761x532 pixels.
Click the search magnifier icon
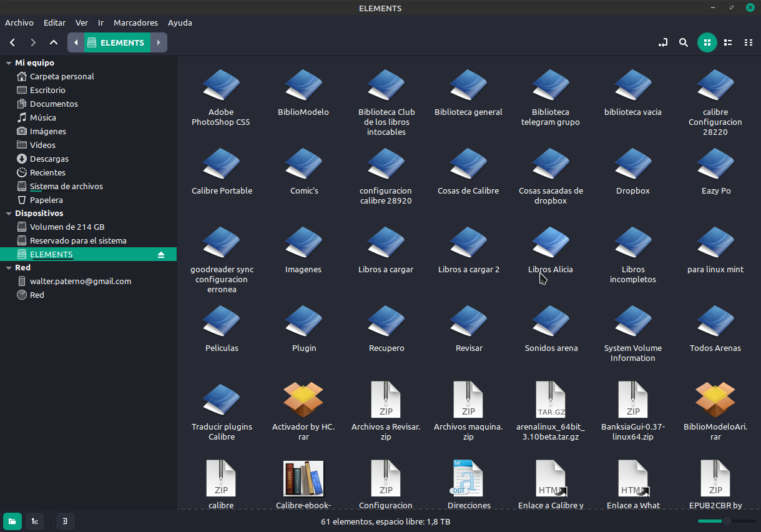[x=684, y=42]
